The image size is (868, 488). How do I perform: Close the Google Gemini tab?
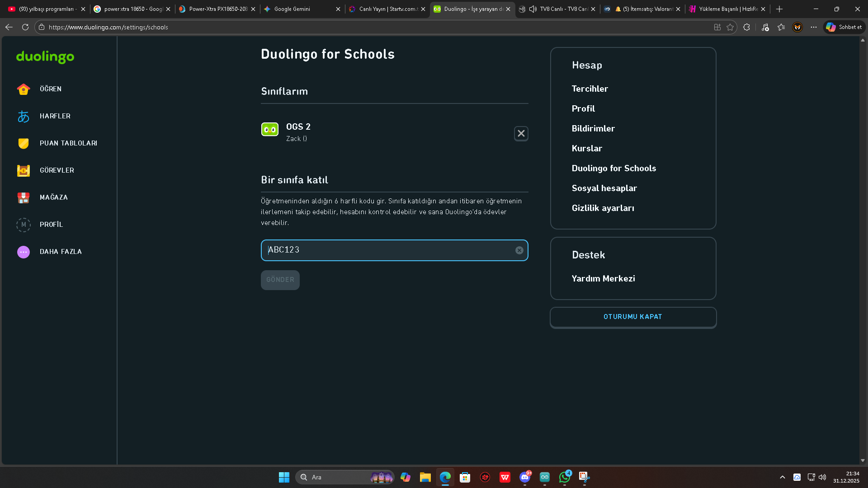tap(338, 9)
